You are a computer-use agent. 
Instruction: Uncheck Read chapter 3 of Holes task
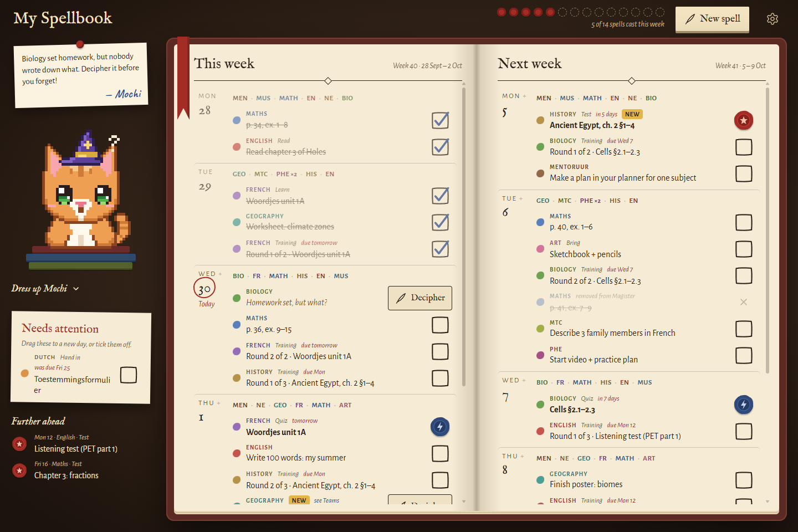(440, 147)
